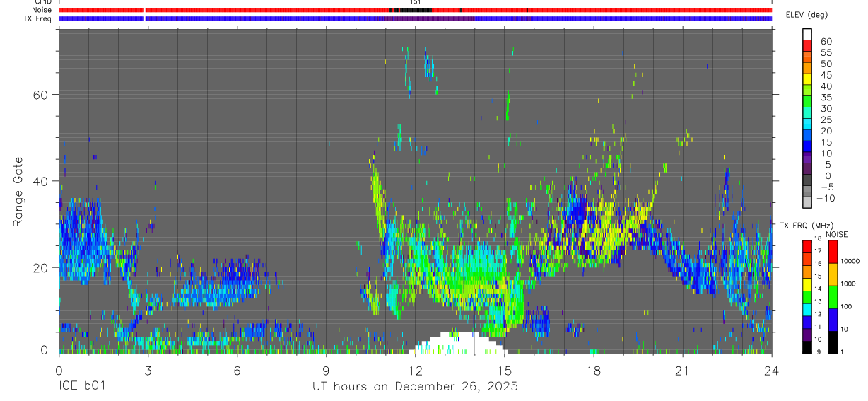Pick the green NOISE swatch between 100 and 1000
Screen dimensions: 868x401
833,296
